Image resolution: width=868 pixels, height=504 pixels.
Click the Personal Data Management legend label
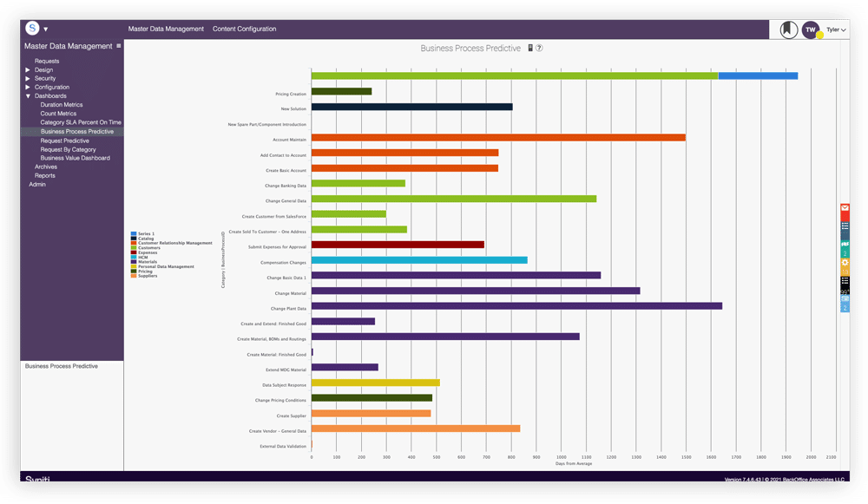click(x=166, y=266)
